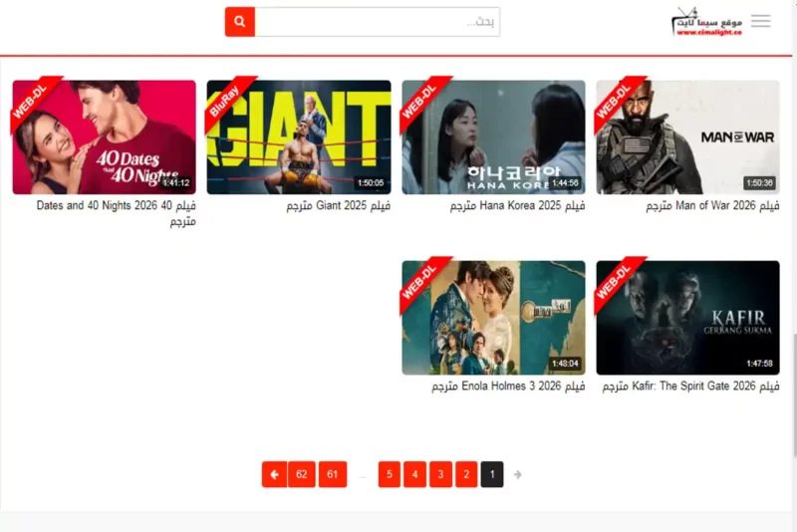Click the vertical page scrollbar

click(x=794, y=397)
